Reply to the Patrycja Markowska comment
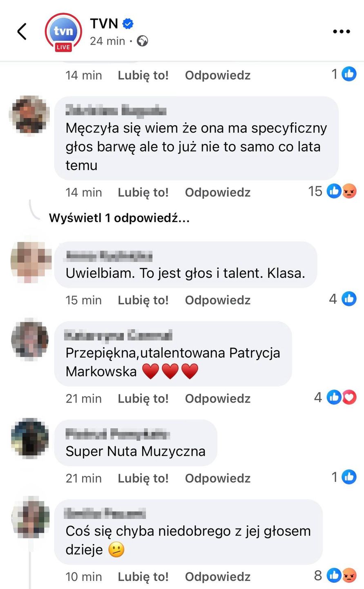Viewport: 364px width, 589px height. 218,398
